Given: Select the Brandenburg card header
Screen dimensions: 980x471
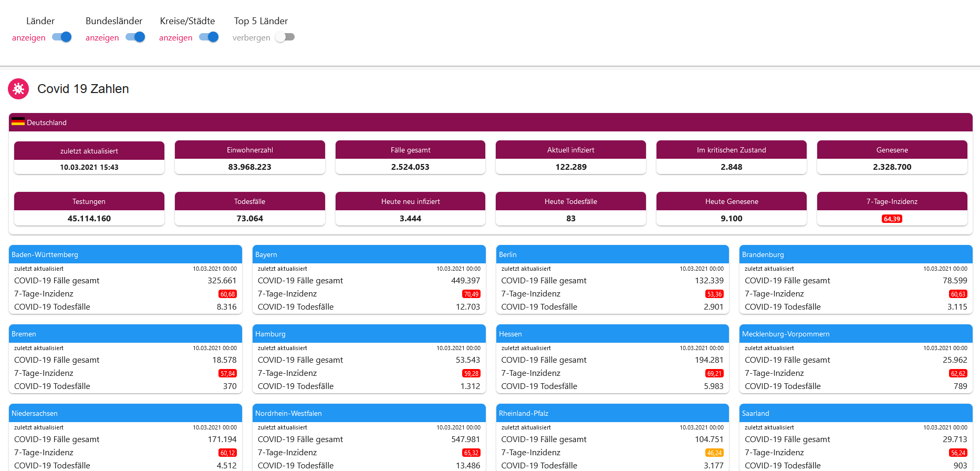Looking at the screenshot, I should pyautogui.click(x=856, y=254).
